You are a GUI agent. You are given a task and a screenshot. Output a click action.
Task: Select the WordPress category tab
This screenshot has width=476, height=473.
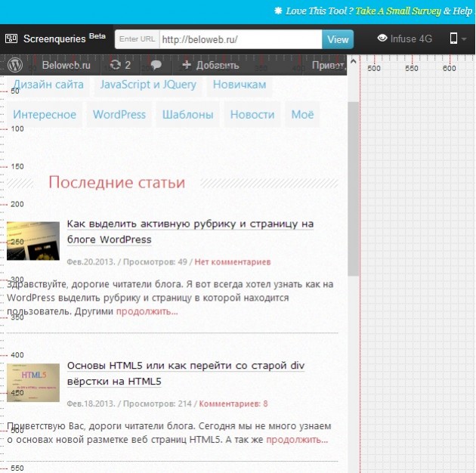(119, 115)
